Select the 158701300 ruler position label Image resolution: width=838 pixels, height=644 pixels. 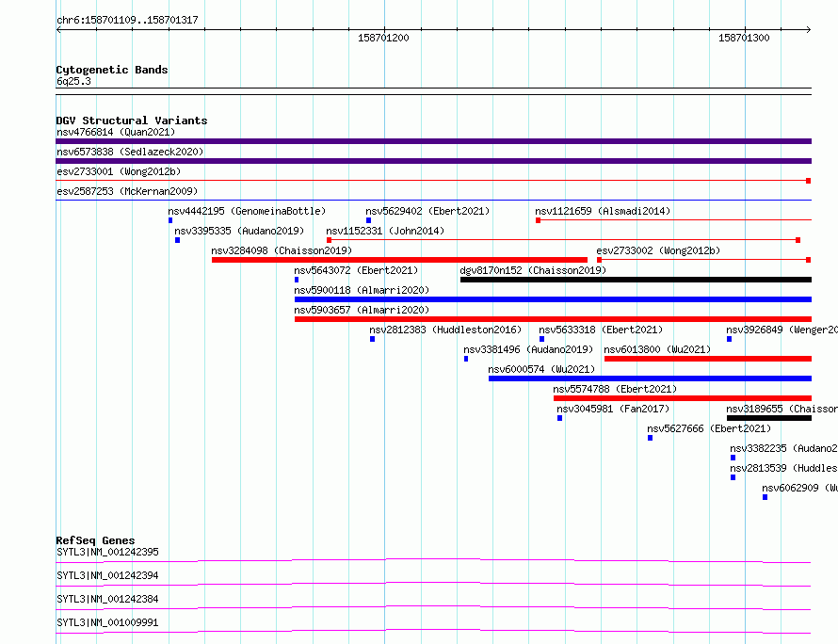744,38
